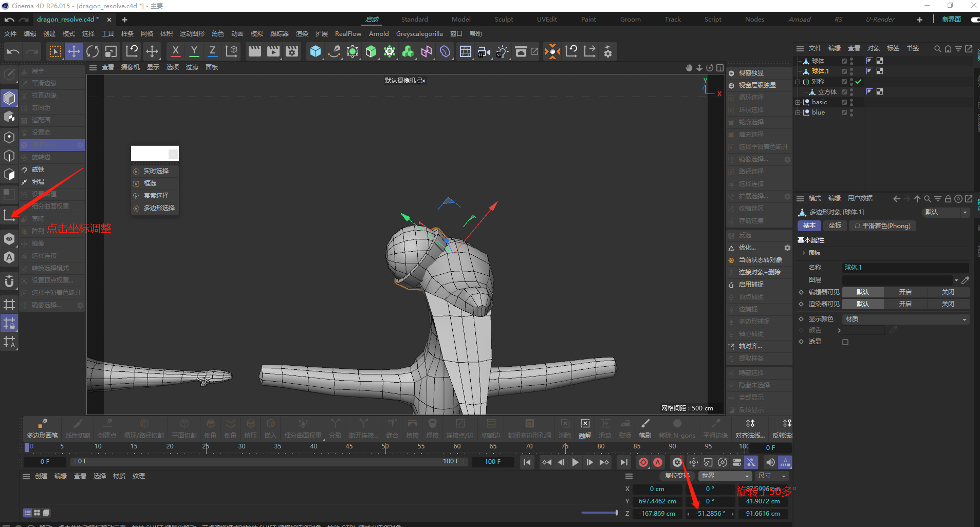The width and height of the screenshot is (980, 527).
Task: Go to the end of the animation
Action: pyautogui.click(x=623, y=462)
